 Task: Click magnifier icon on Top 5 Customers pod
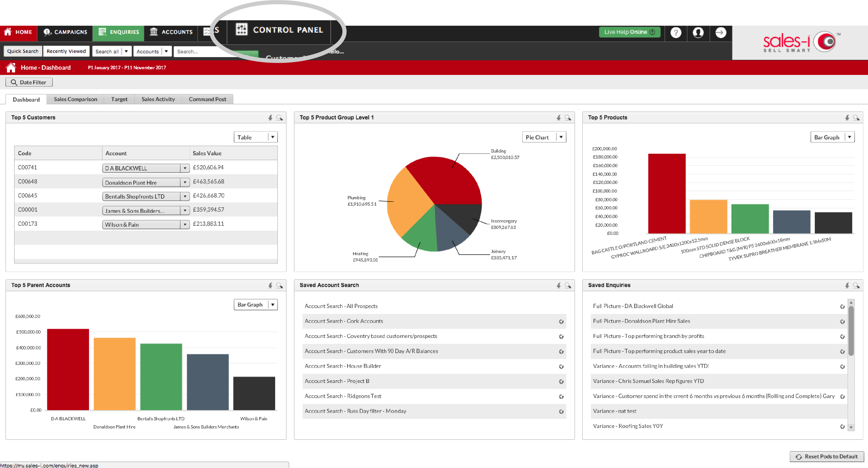(279, 117)
